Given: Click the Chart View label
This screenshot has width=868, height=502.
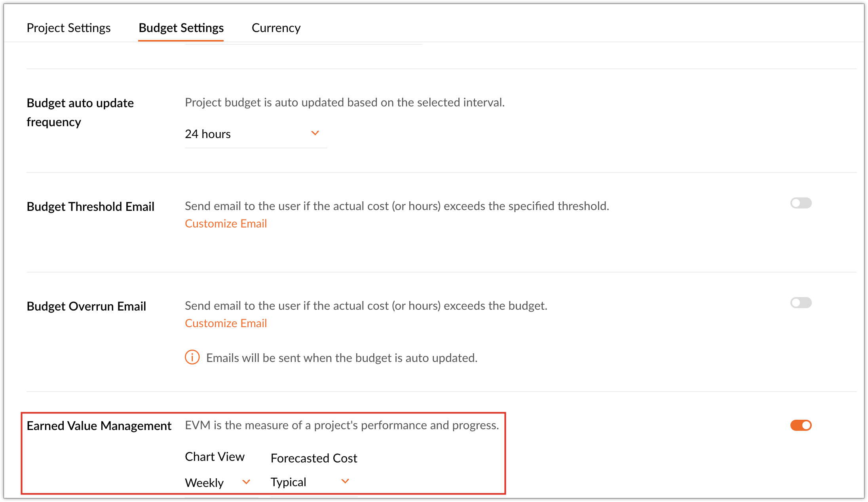Looking at the screenshot, I should tap(215, 457).
